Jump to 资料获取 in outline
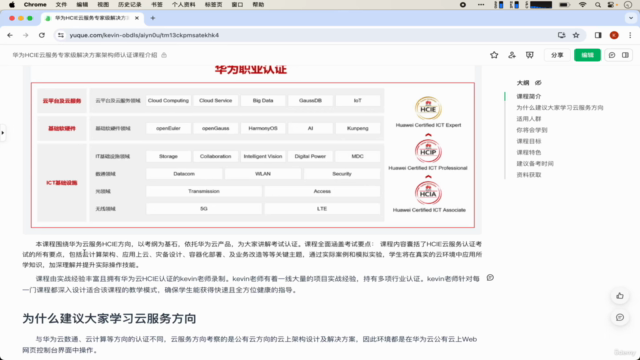The height and width of the screenshot is (360, 640). click(x=529, y=175)
